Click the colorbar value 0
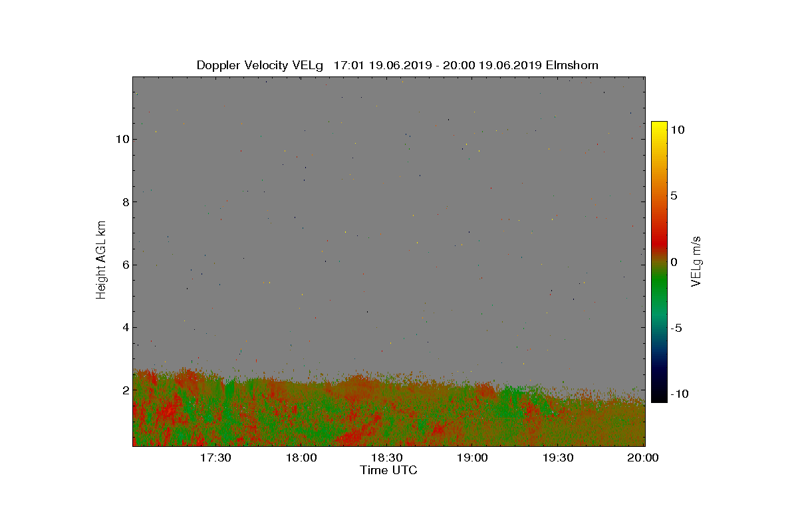This screenshot has height=532, width=798. (674, 262)
